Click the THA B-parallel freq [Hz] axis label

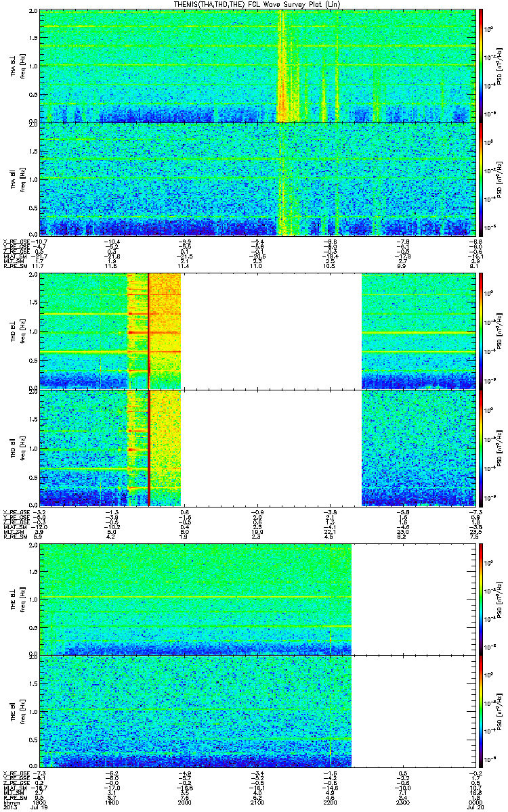[x=22, y=179]
